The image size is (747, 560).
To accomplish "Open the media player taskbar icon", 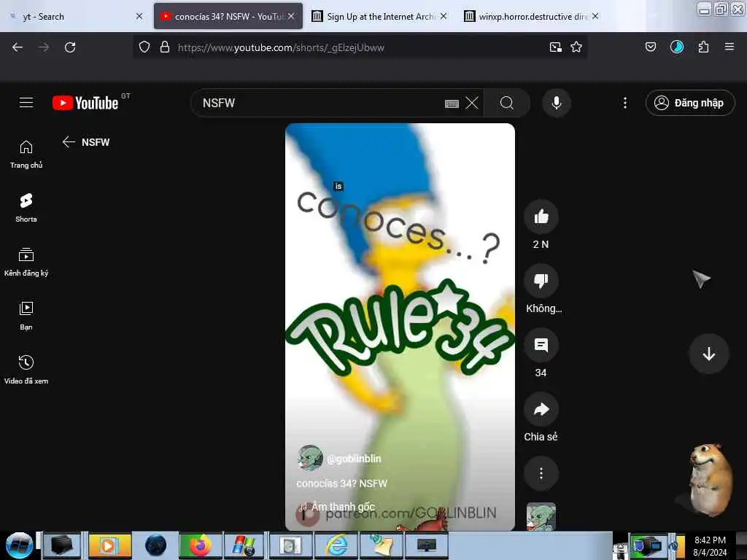I will [109, 545].
